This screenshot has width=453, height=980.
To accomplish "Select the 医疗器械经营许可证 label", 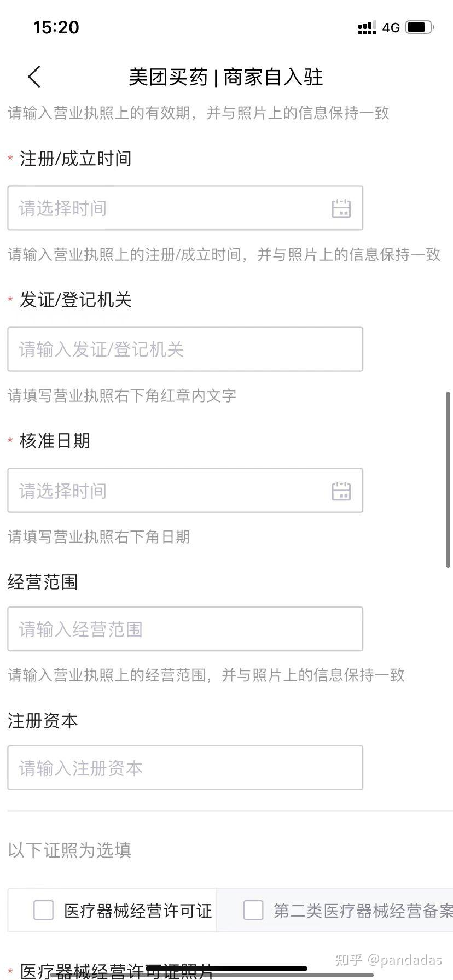I will click(x=138, y=911).
